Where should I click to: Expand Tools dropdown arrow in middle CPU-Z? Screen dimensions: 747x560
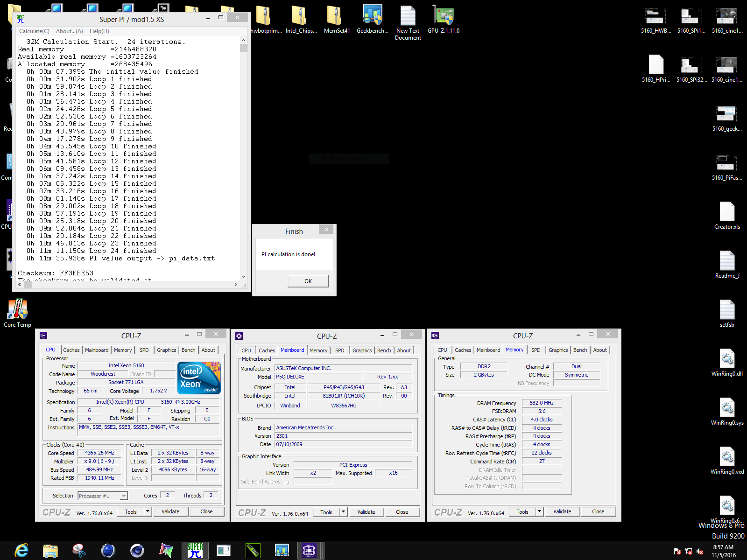pyautogui.click(x=343, y=512)
